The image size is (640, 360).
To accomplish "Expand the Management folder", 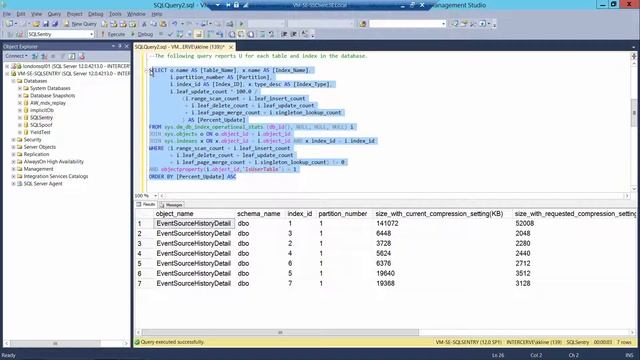I will [13, 169].
